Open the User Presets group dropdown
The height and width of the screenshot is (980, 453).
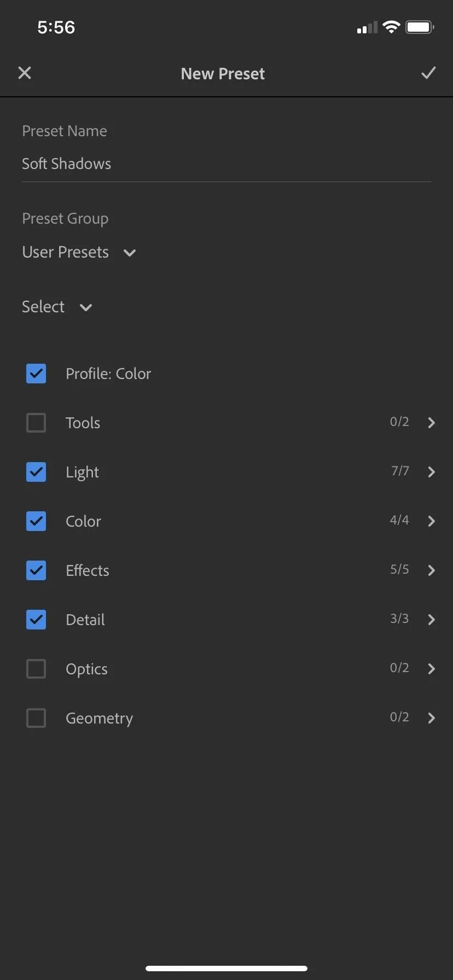(x=79, y=252)
